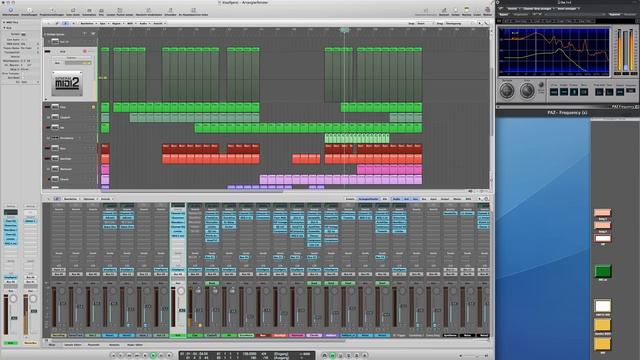Click the Go to Beginning transport button
The image size is (640, 360).
113,356
